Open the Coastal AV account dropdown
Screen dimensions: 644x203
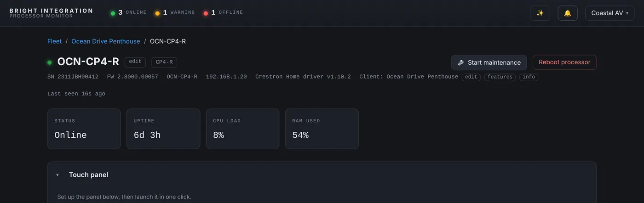click(x=610, y=13)
